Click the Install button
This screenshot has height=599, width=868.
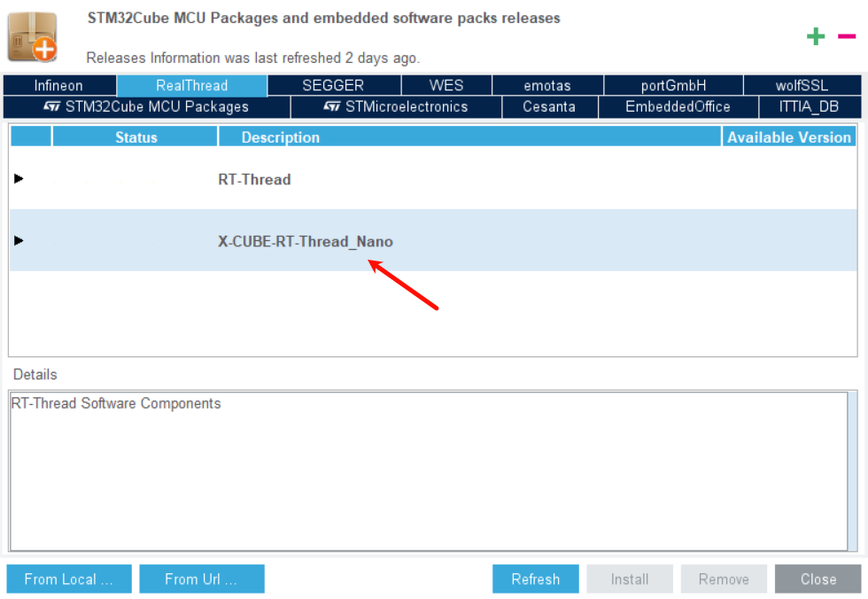tap(630, 580)
